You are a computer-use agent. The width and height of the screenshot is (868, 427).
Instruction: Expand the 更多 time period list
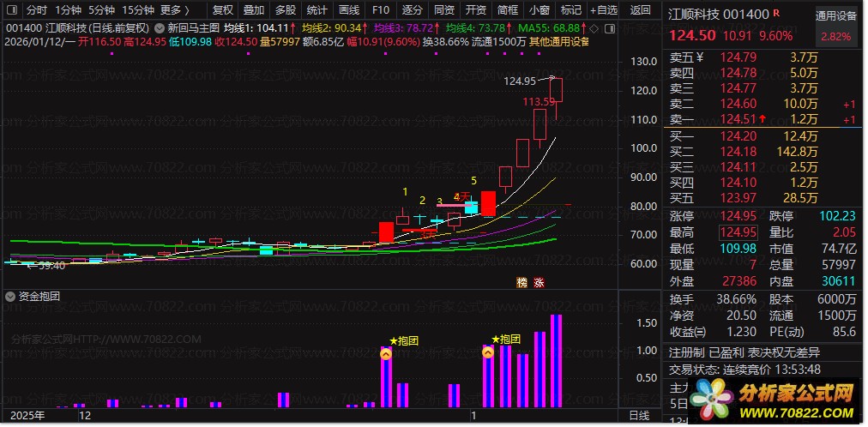(175, 10)
